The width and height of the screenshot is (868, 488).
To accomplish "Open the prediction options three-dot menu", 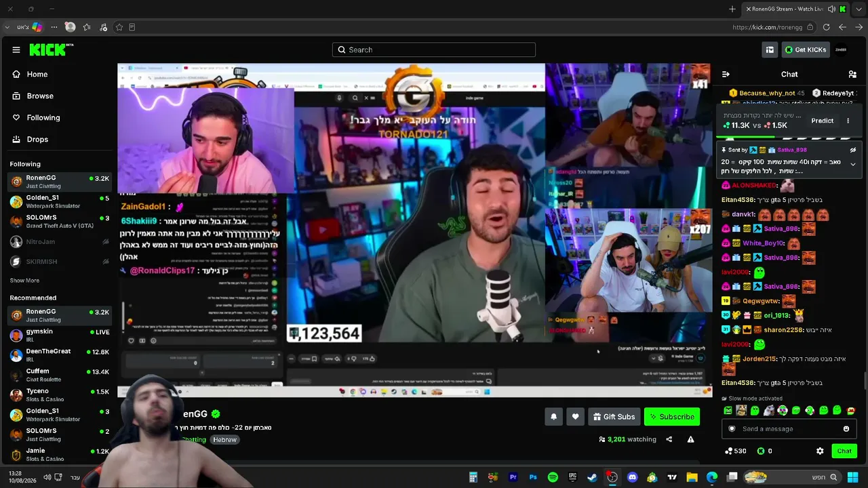I will click(848, 121).
